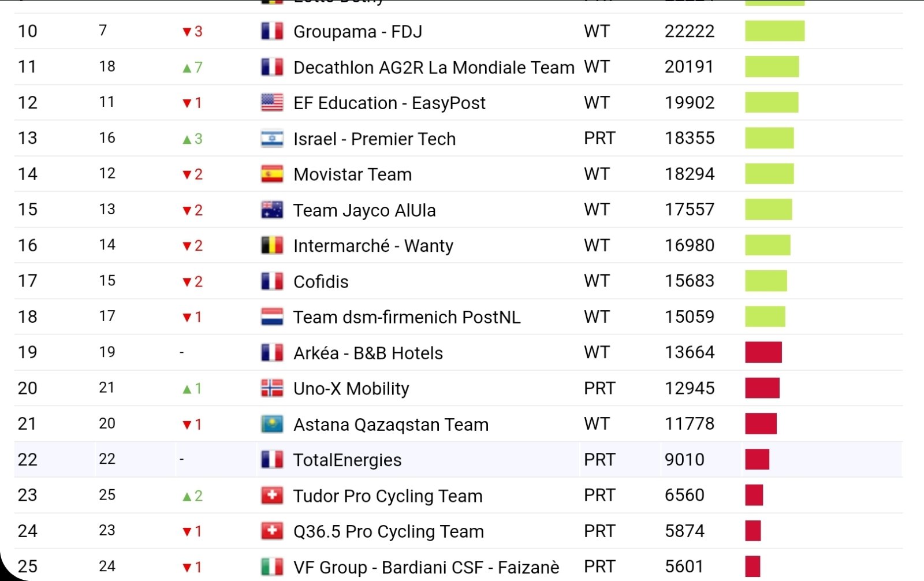Click the Italian flag beside VF Group - Bardiani
Viewport: 924px width, 581px height.
click(x=272, y=567)
